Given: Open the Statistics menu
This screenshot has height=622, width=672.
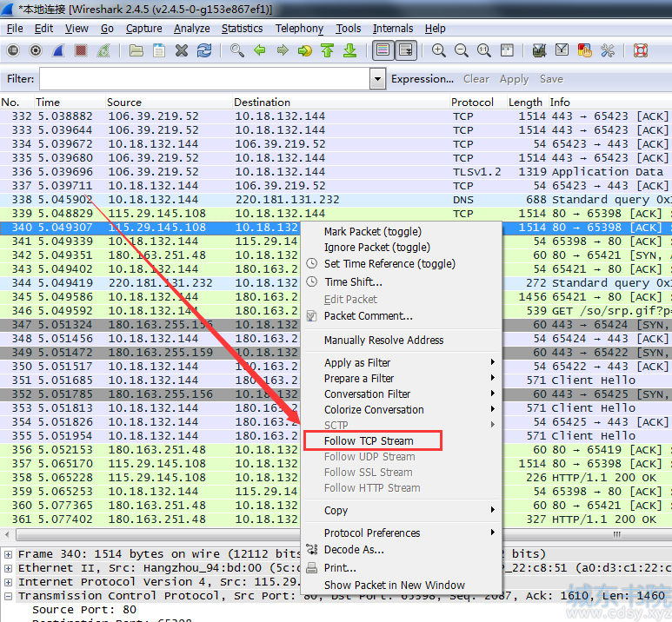Looking at the screenshot, I should (243, 29).
